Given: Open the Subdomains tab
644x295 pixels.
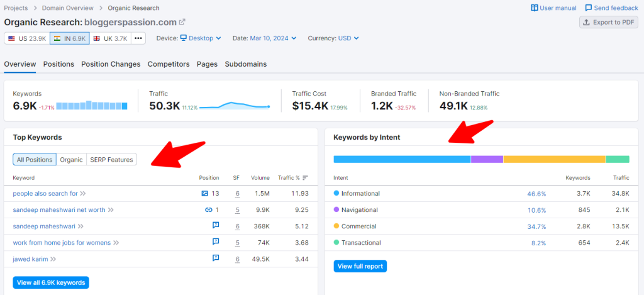Looking at the screenshot, I should (246, 64).
